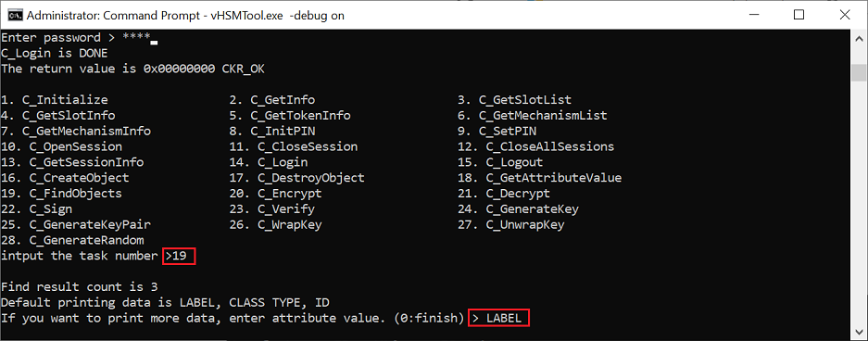
Task: Click the 19. C_FindObjects menu entry
Action: click(61, 194)
